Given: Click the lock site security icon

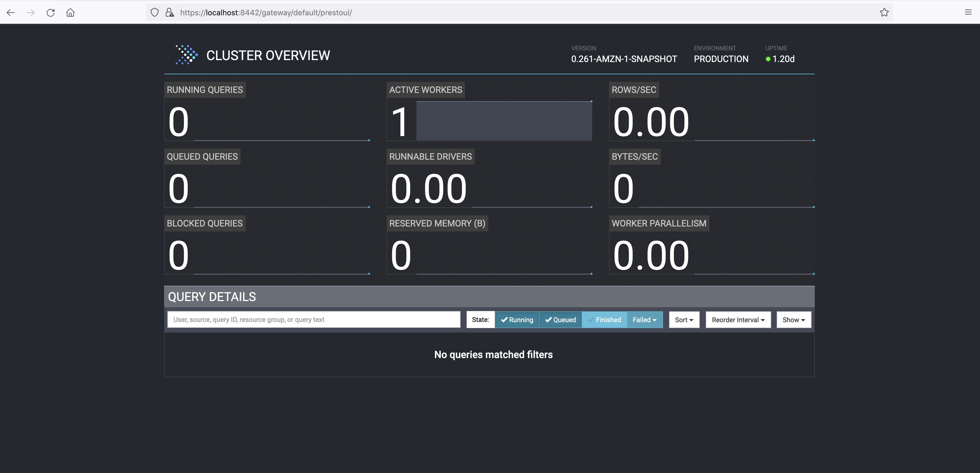Looking at the screenshot, I should coord(170,13).
